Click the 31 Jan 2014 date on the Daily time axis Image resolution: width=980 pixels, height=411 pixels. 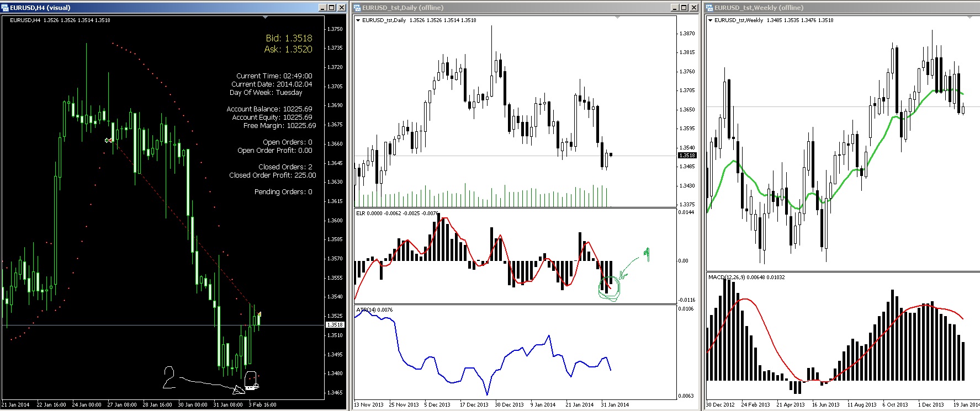(x=615, y=405)
